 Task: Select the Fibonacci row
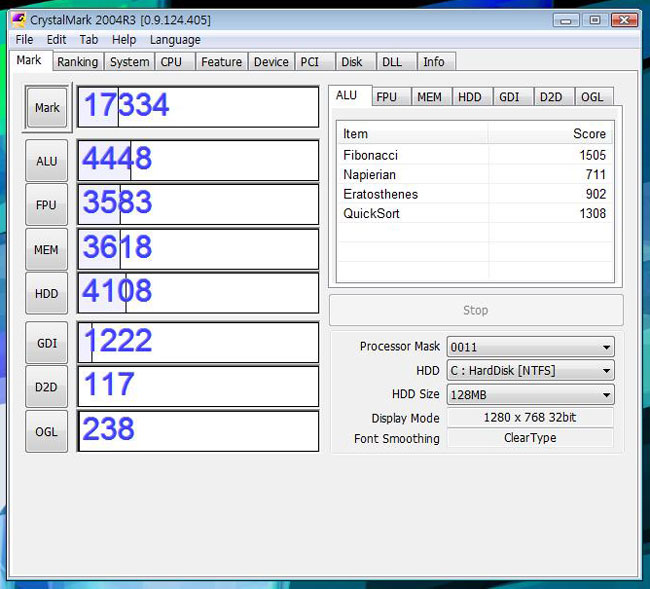pos(475,155)
